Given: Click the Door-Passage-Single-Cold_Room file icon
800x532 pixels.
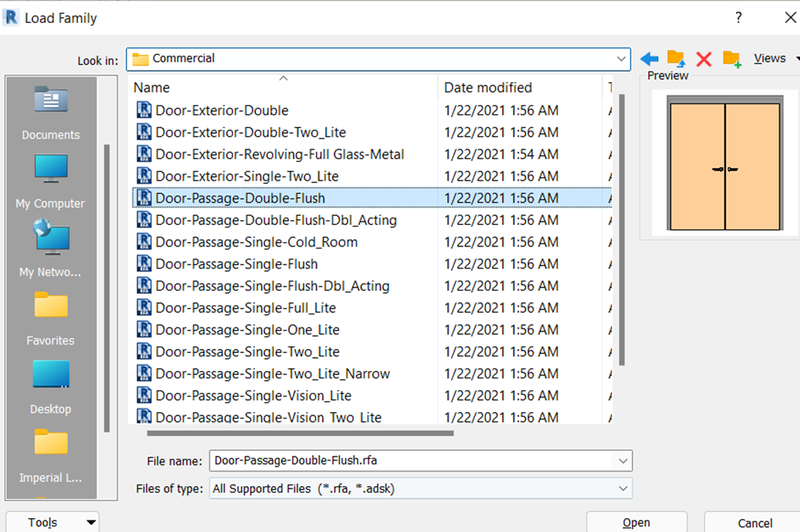Looking at the screenshot, I should [144, 241].
